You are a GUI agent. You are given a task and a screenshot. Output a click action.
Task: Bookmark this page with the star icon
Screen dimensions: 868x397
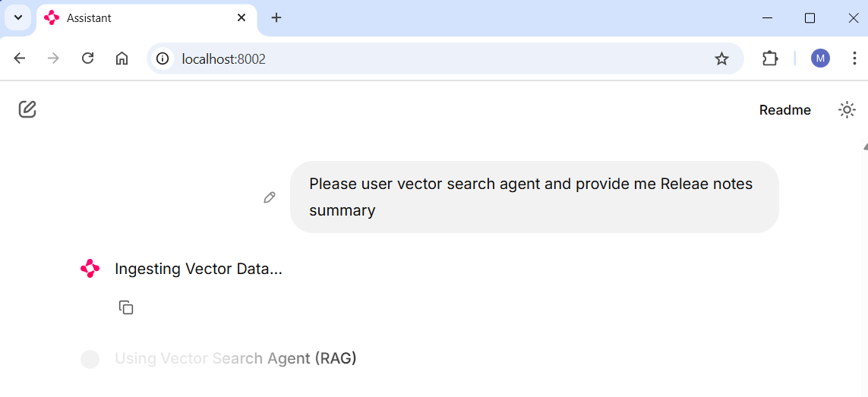pyautogui.click(x=721, y=58)
